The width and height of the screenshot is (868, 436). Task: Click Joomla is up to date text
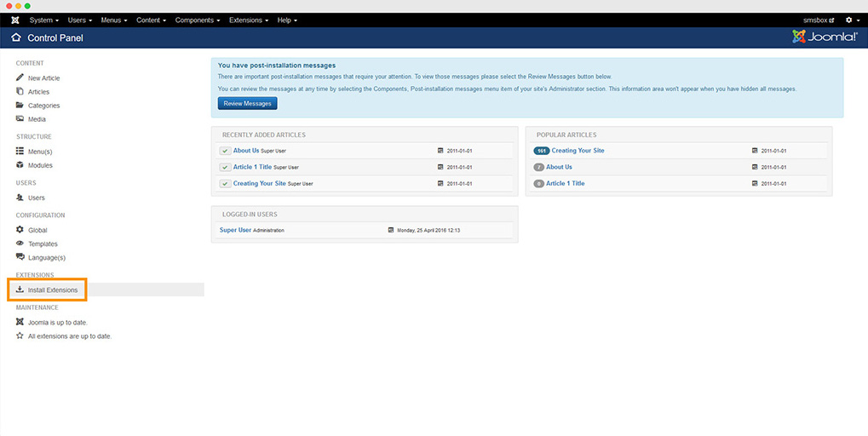pos(58,323)
